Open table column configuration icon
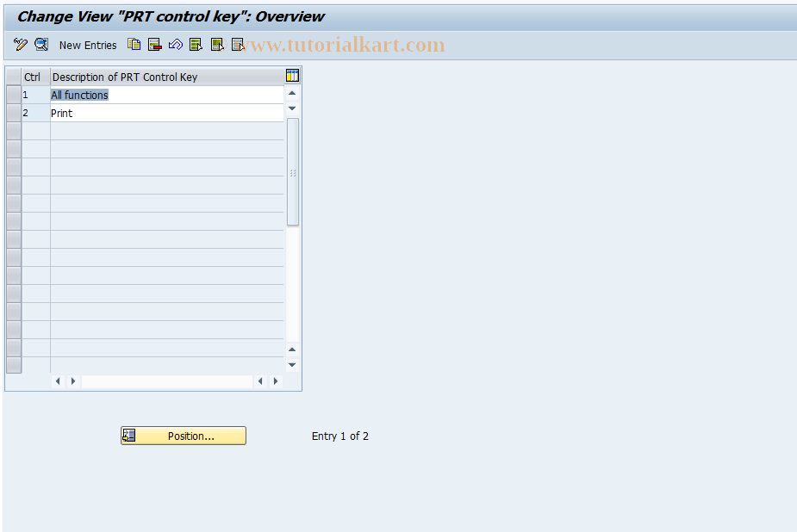Image resolution: width=797 pixels, height=532 pixels. [292, 76]
